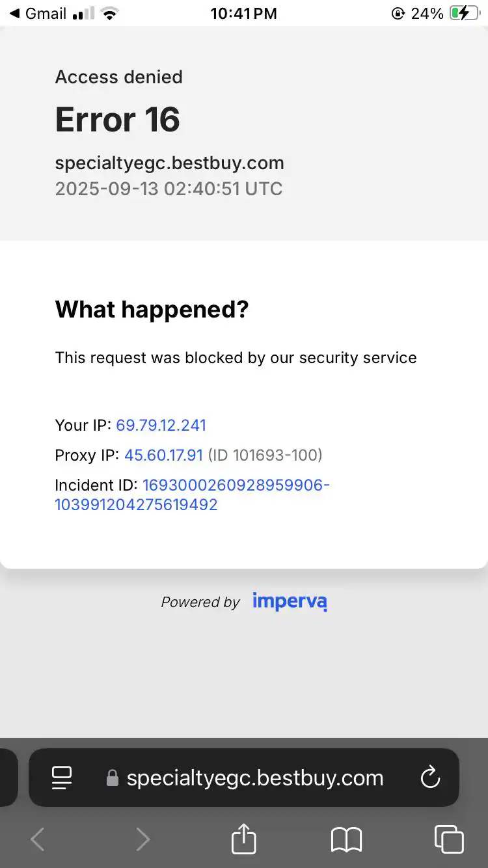The width and height of the screenshot is (488, 868).
Task: Tap the 10:41 PM clock
Action: [243, 13]
